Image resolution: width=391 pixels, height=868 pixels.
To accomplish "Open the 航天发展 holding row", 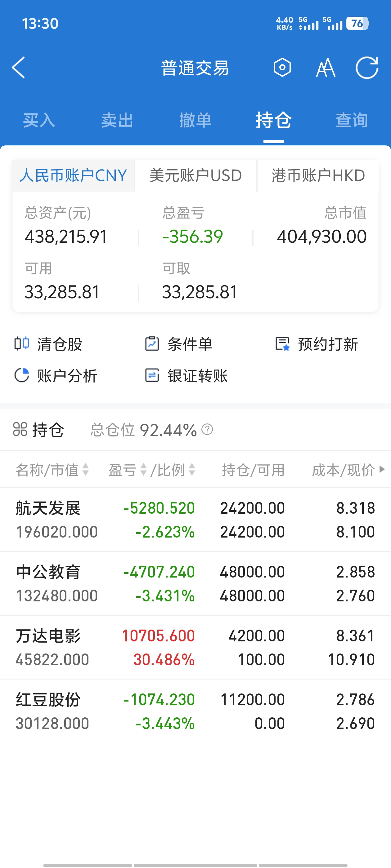I will [195, 520].
